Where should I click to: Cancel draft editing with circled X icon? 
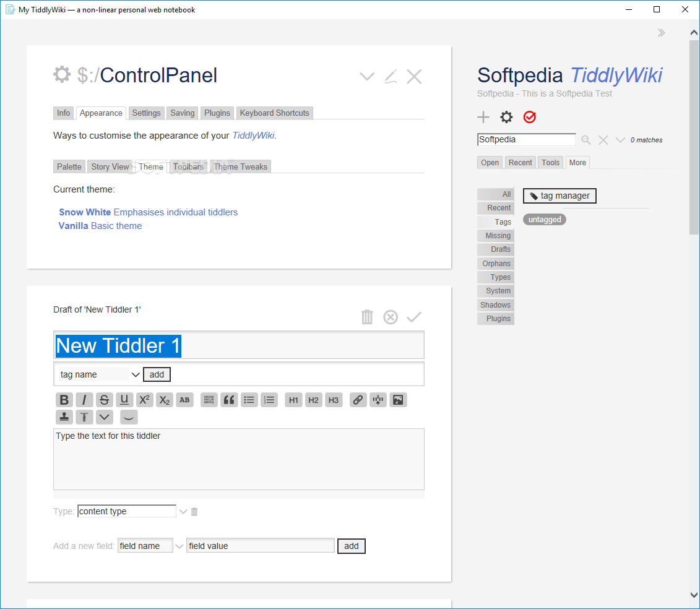click(x=391, y=317)
